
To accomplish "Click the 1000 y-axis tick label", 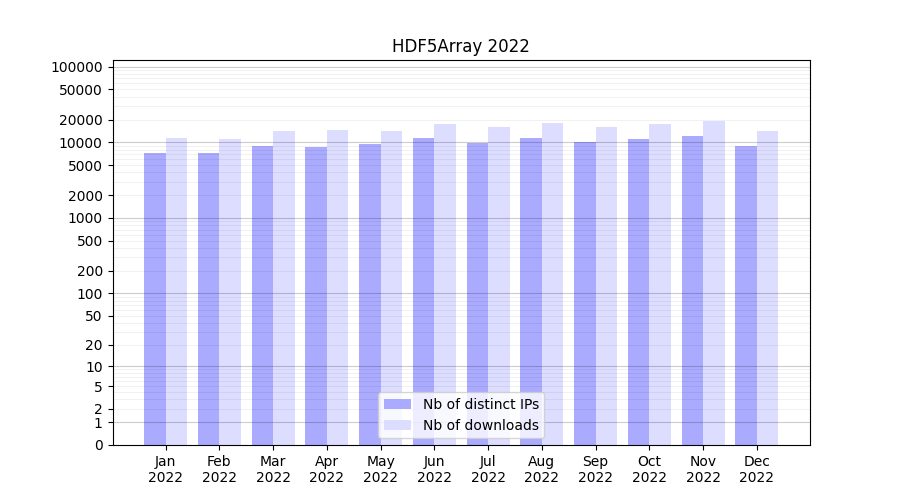I will coord(86,218).
